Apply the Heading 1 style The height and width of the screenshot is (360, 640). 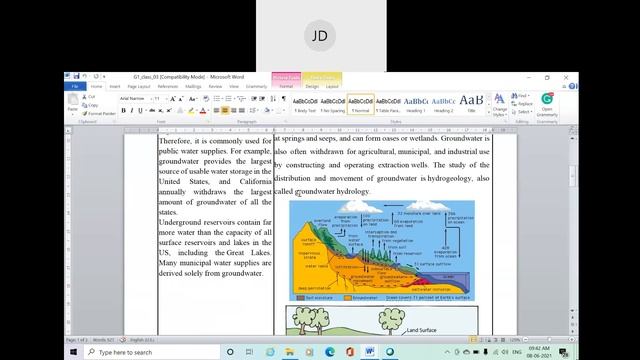point(416,104)
